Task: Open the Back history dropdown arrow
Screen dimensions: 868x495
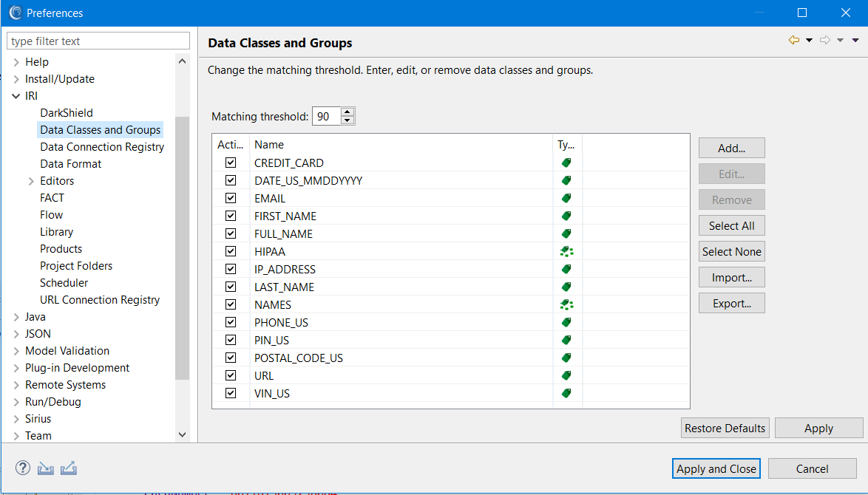Action: point(809,40)
